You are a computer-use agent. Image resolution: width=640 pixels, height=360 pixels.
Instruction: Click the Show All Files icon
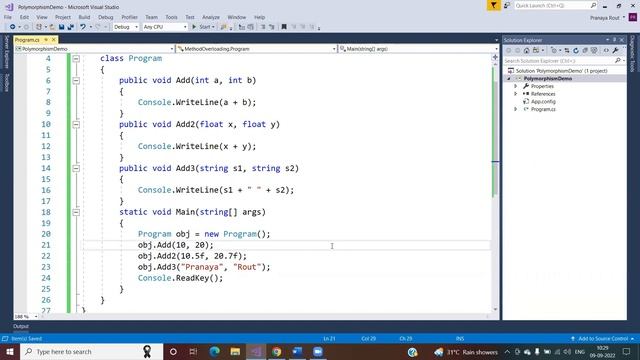pyautogui.click(x=594, y=51)
